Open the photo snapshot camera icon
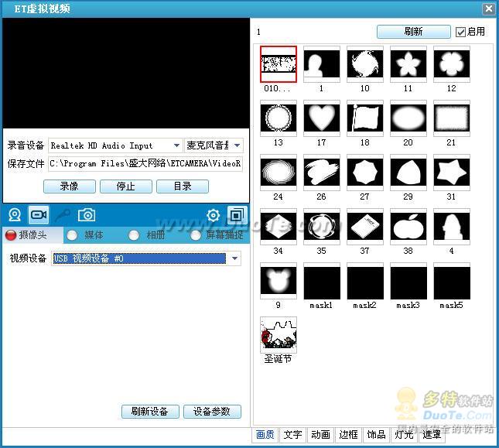 [86, 215]
